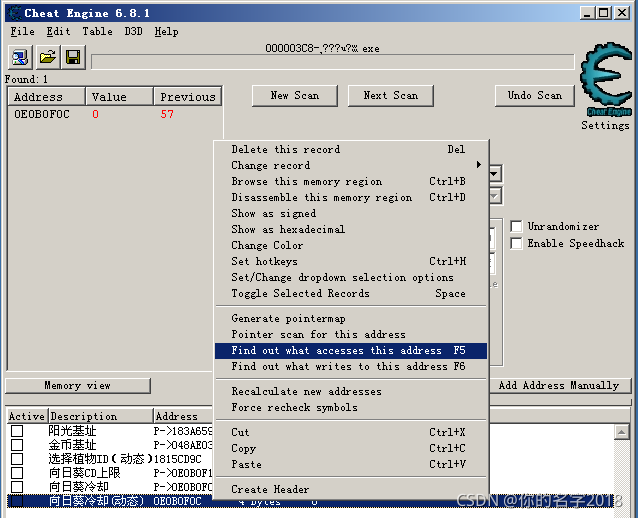Viewport: 638px width, 518px height.
Task: Open the process list computer icon
Action: [20, 57]
